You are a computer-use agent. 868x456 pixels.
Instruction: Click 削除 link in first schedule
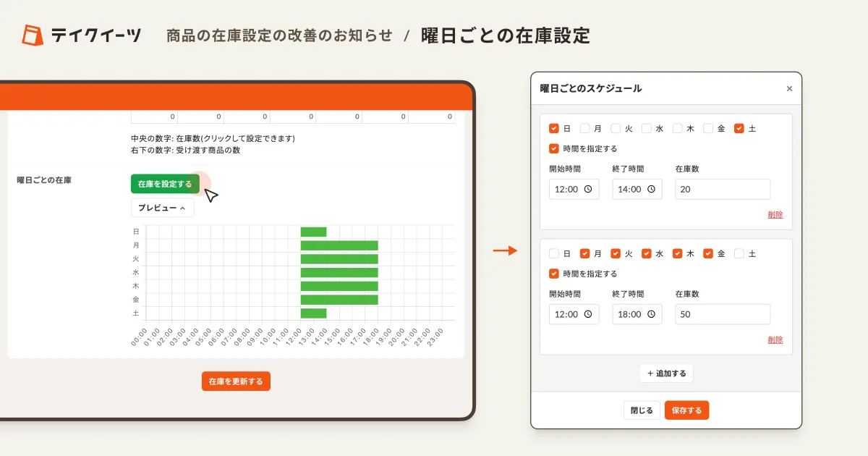tap(775, 215)
